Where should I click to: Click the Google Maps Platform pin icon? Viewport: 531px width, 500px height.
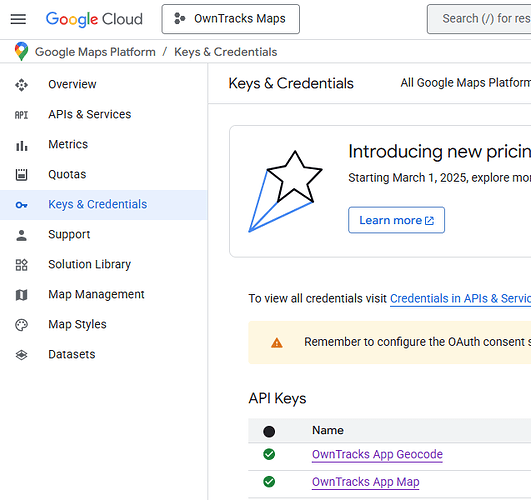tap(21, 51)
